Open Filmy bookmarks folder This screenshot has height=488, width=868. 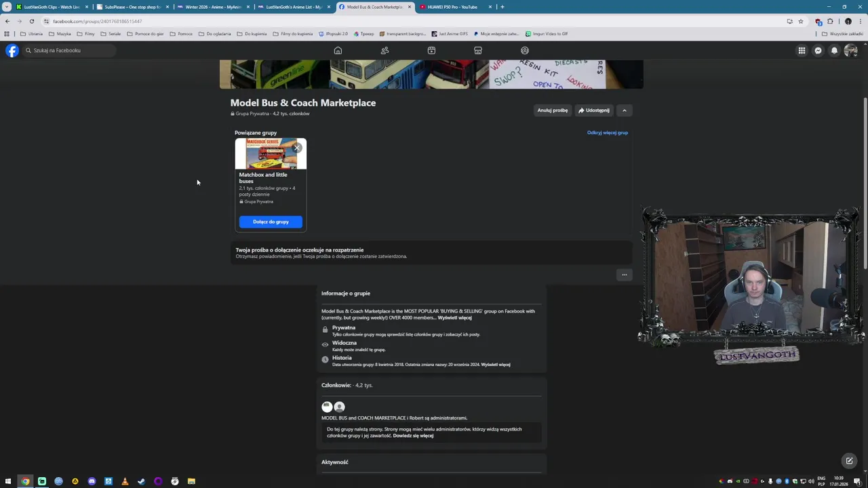[85, 33]
